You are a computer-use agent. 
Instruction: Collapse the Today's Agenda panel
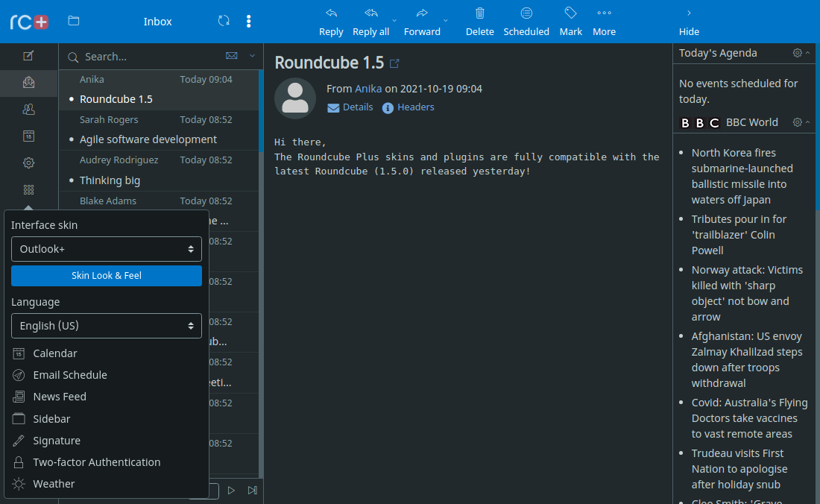coord(807,53)
